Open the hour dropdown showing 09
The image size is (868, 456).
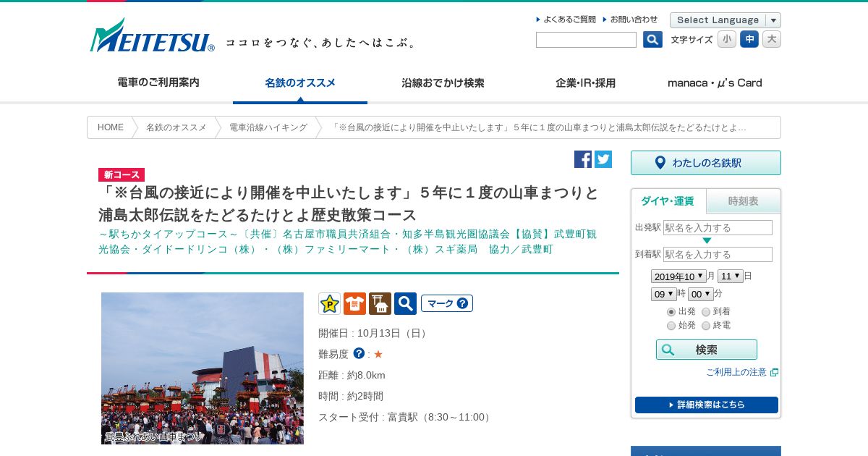pyautogui.click(x=663, y=294)
